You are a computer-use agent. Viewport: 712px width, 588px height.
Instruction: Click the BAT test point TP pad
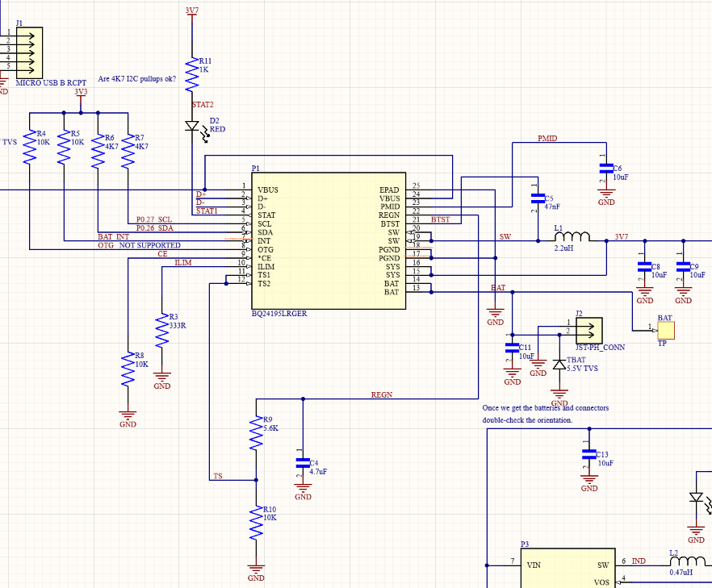click(666, 331)
